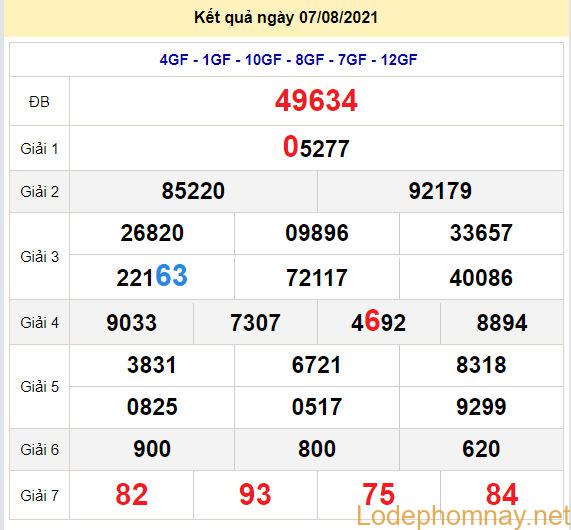Viewport: 571px width, 530px height.
Task: Select the number 800
Action: tap(317, 449)
